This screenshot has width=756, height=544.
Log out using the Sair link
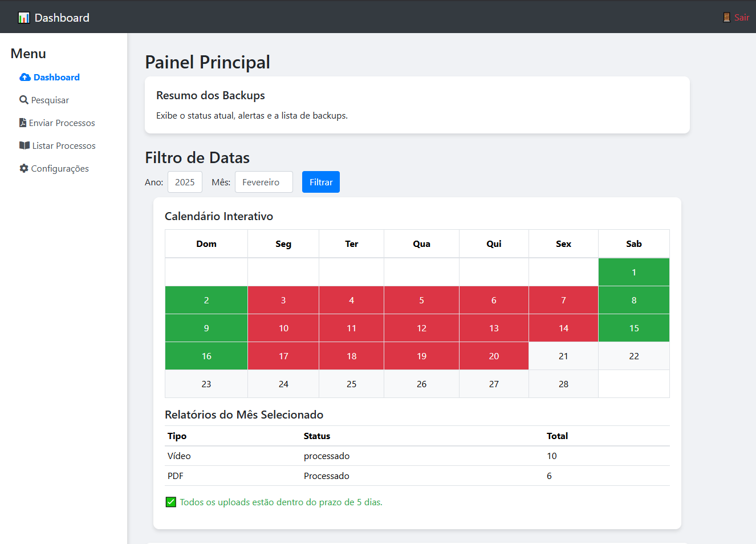click(x=741, y=17)
